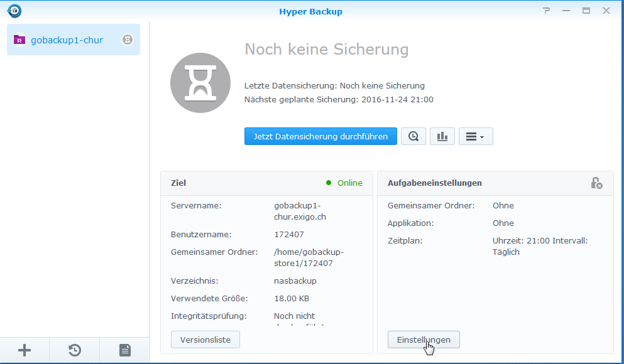Add a new backup task with plus icon
The image size is (624, 364).
coord(25,350)
